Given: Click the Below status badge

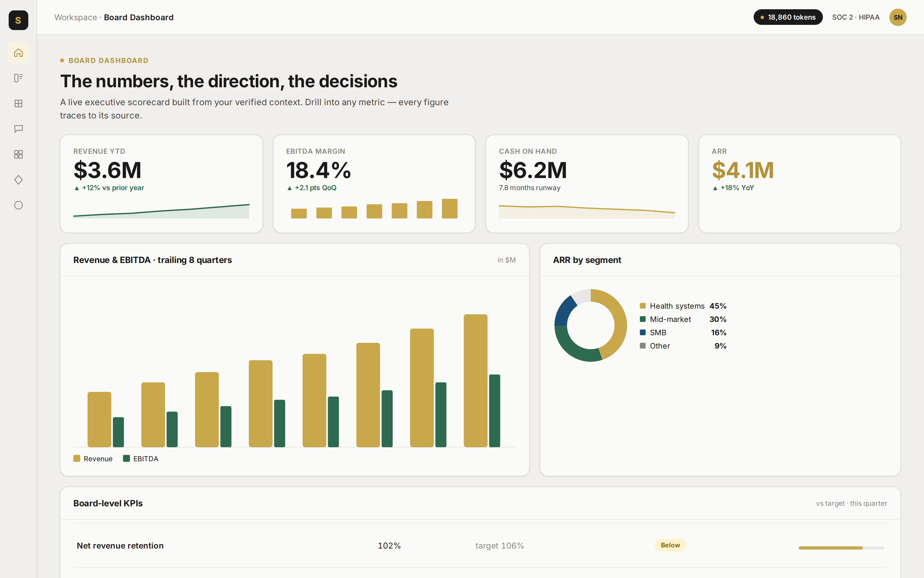Looking at the screenshot, I should tap(670, 545).
